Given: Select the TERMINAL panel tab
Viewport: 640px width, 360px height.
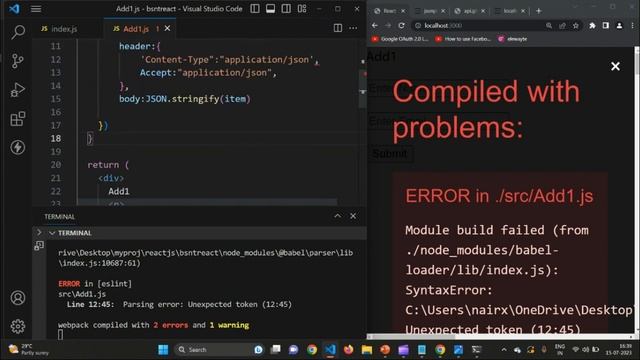Looking at the screenshot, I should 60,217.
